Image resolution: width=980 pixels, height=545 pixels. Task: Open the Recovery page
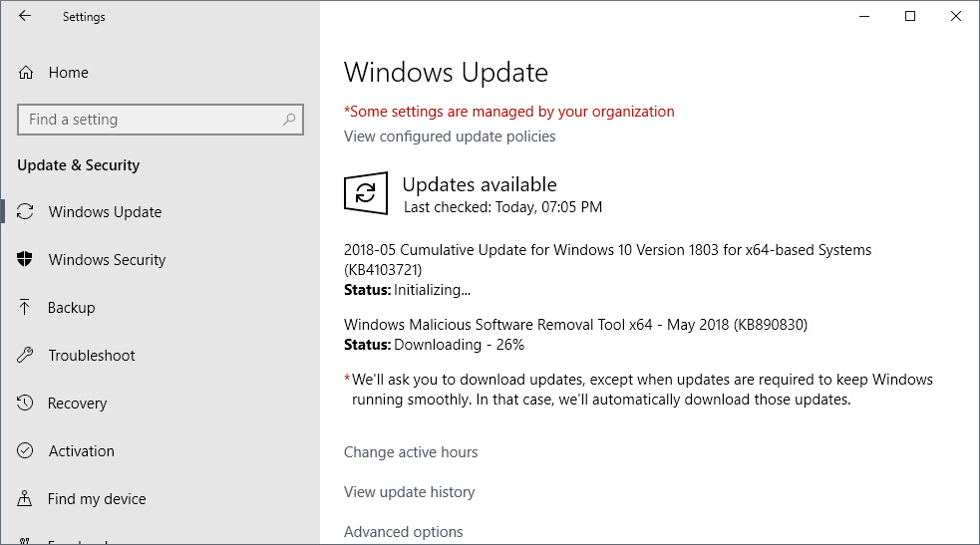coord(77,404)
